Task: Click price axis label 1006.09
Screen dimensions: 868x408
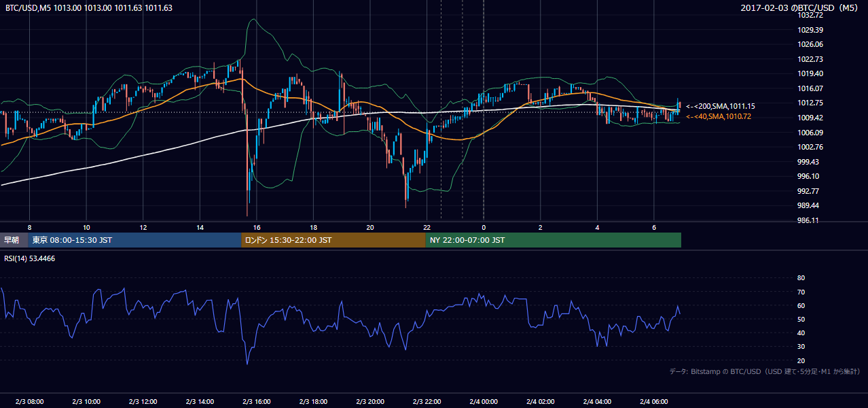Action: click(x=810, y=133)
